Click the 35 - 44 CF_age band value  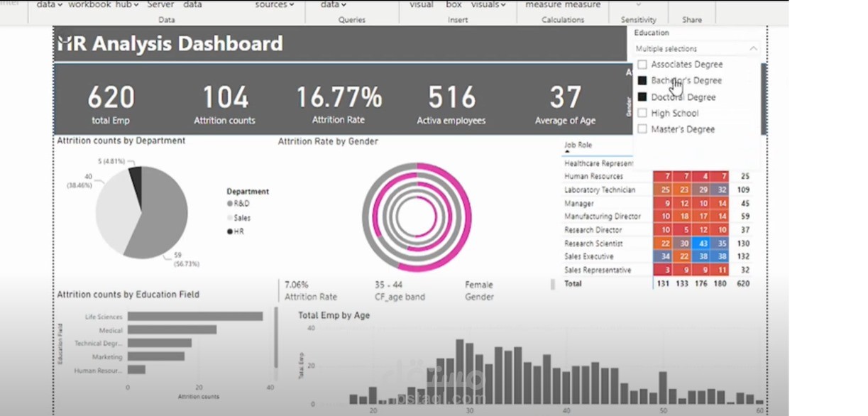pyautogui.click(x=389, y=285)
